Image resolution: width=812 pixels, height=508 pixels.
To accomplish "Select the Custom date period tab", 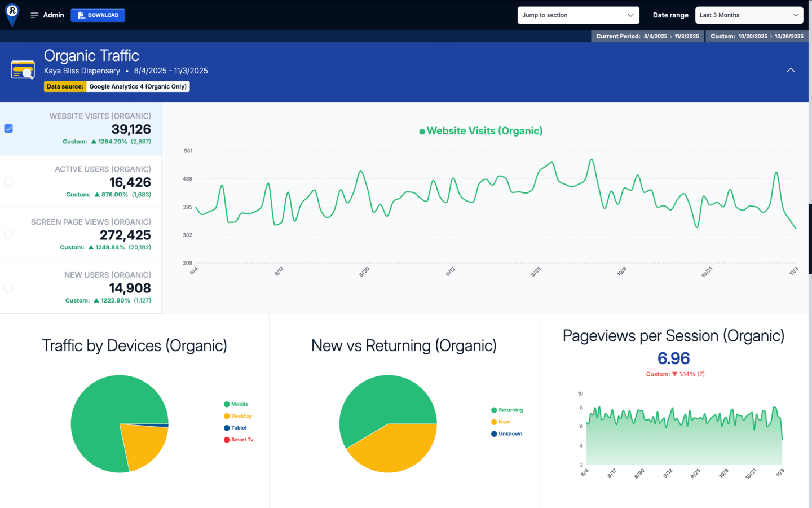I will tap(757, 36).
